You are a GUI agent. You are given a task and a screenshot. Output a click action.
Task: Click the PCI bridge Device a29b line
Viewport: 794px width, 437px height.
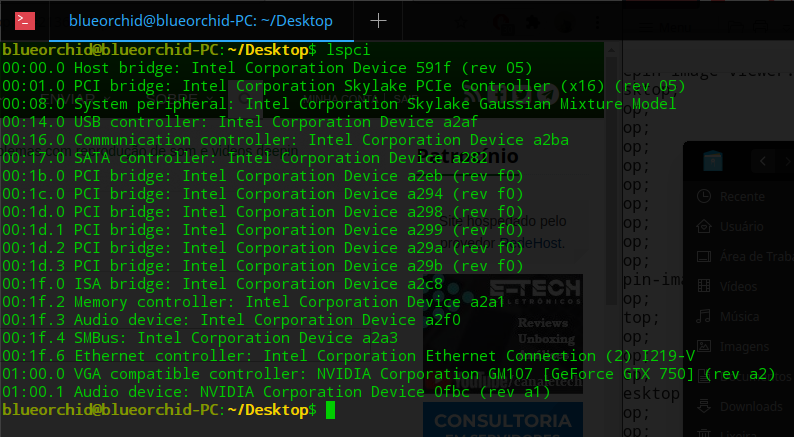click(x=262, y=266)
